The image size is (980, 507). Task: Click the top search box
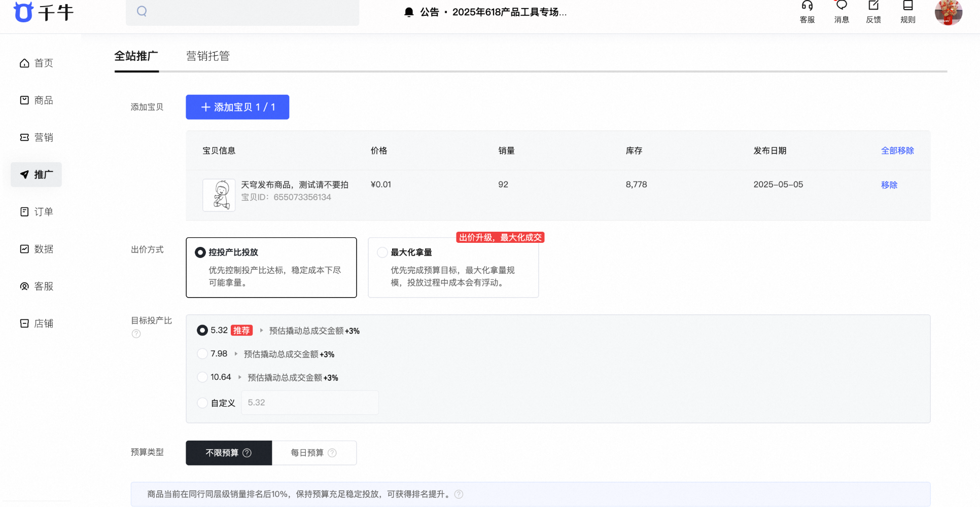coord(242,12)
